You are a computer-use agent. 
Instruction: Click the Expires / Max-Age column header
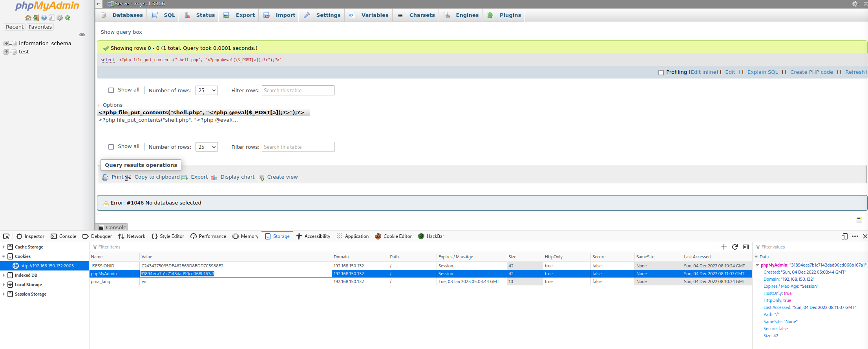point(471,257)
